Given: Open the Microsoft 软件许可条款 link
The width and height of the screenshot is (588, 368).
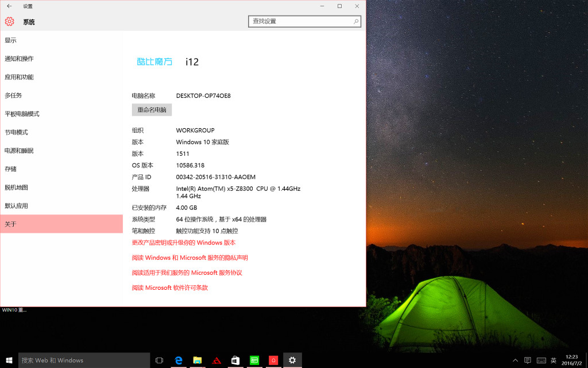Looking at the screenshot, I should tap(170, 287).
